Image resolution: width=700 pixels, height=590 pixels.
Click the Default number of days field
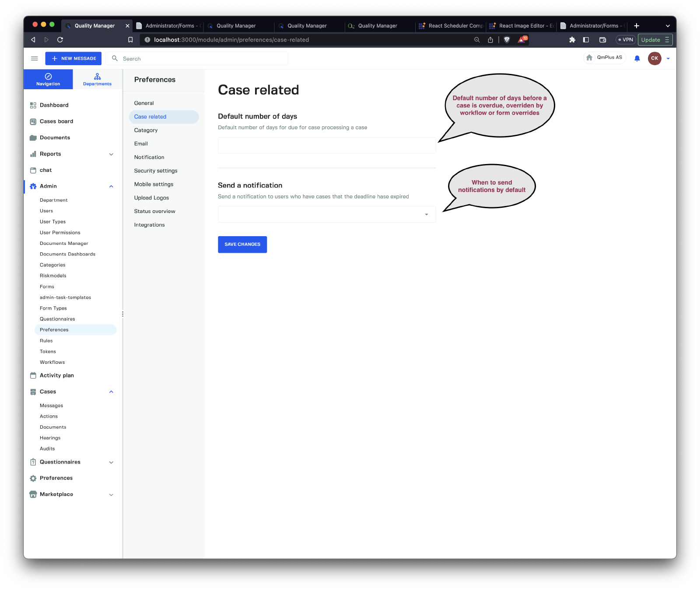pos(327,146)
